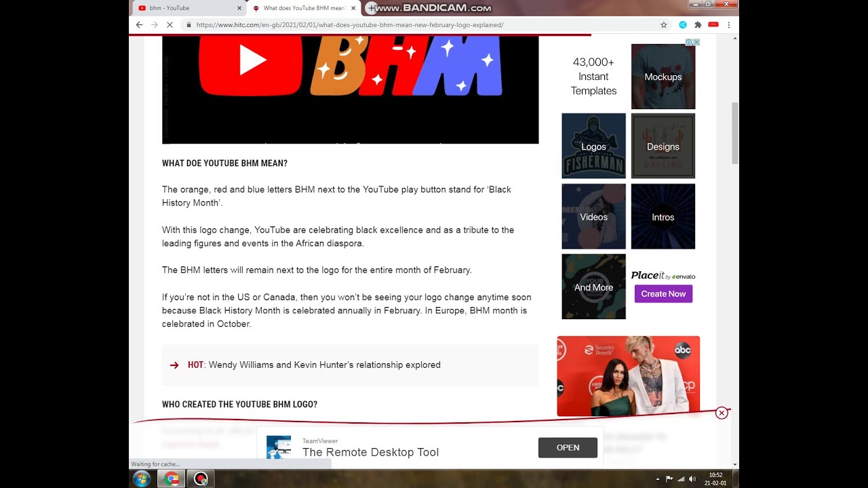Click the TeamViewer ad icon
868x488 pixels.
click(279, 447)
